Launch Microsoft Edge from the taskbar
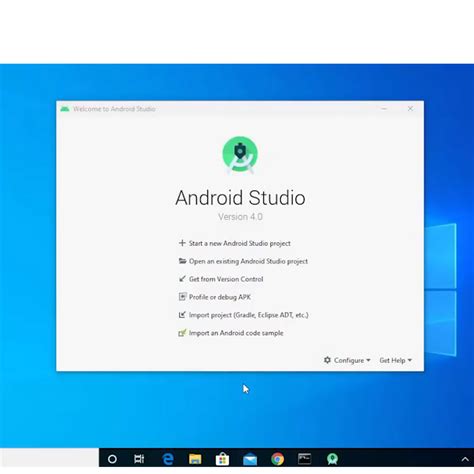Image resolution: width=474 pixels, height=474 pixels. click(x=168, y=459)
